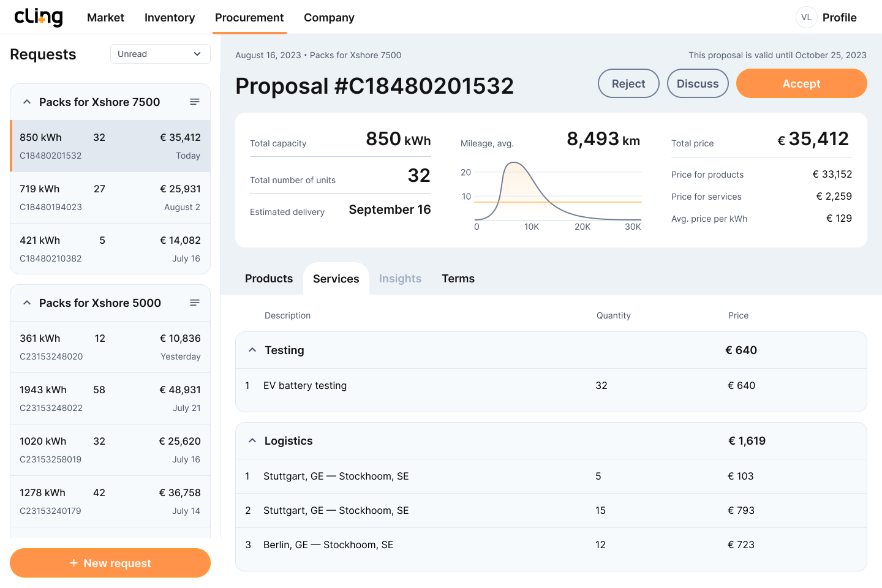Click the Proposal #C18480201532 heading
Viewport: 882px width, 588px height.
[x=374, y=86]
